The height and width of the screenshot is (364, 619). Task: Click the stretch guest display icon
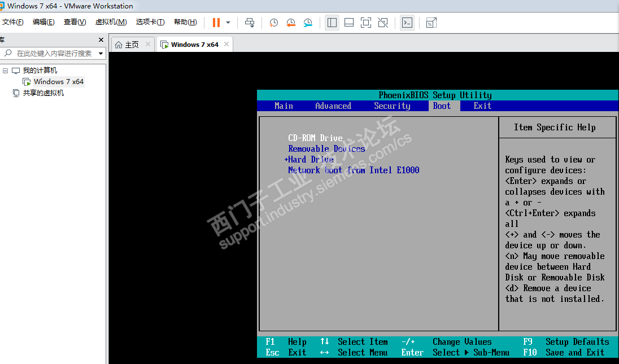431,23
